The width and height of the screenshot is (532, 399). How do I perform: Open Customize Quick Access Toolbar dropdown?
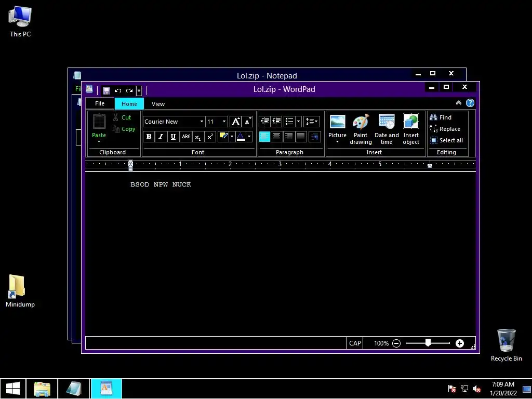point(139,90)
